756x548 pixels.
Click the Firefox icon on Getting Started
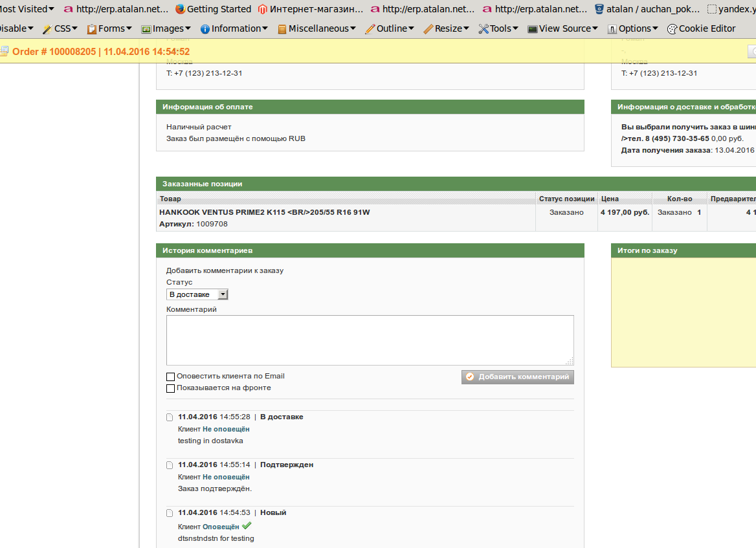click(x=181, y=9)
